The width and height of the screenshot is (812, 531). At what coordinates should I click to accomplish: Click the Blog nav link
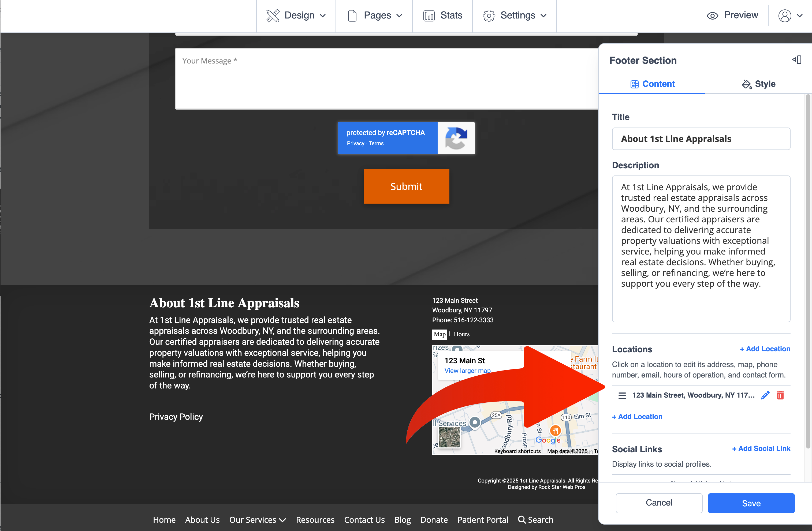point(402,520)
